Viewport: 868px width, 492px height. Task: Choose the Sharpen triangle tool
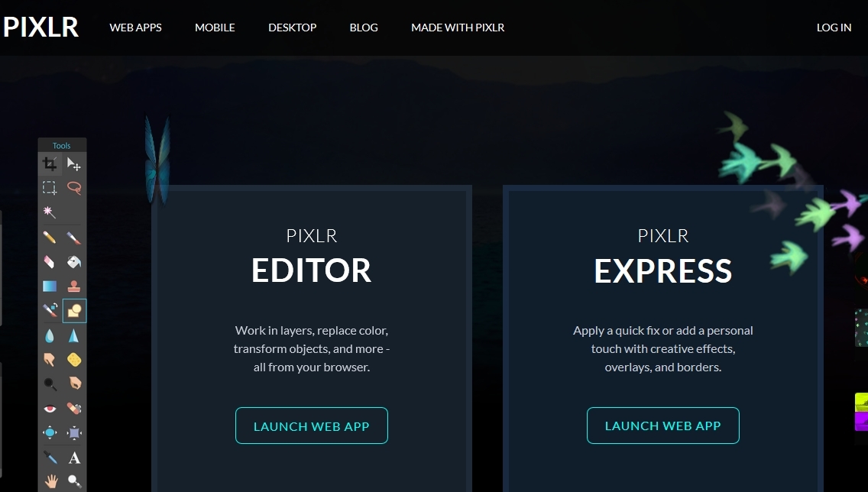[73, 335]
